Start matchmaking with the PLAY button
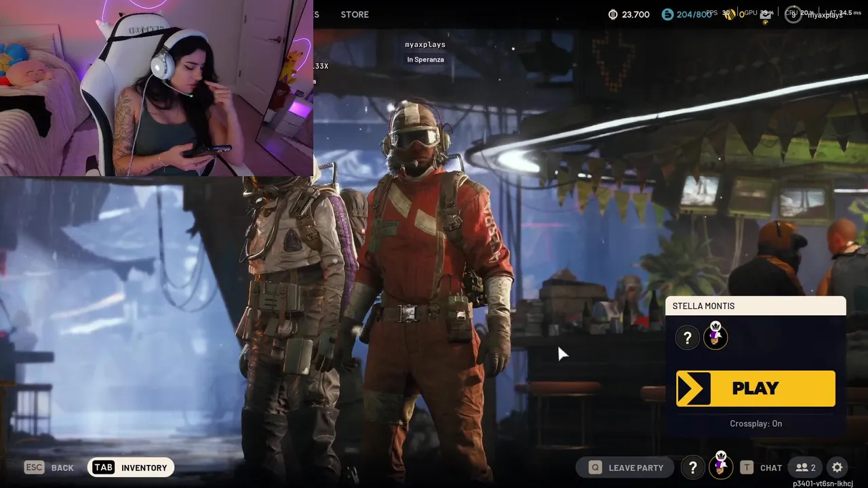 (x=755, y=388)
